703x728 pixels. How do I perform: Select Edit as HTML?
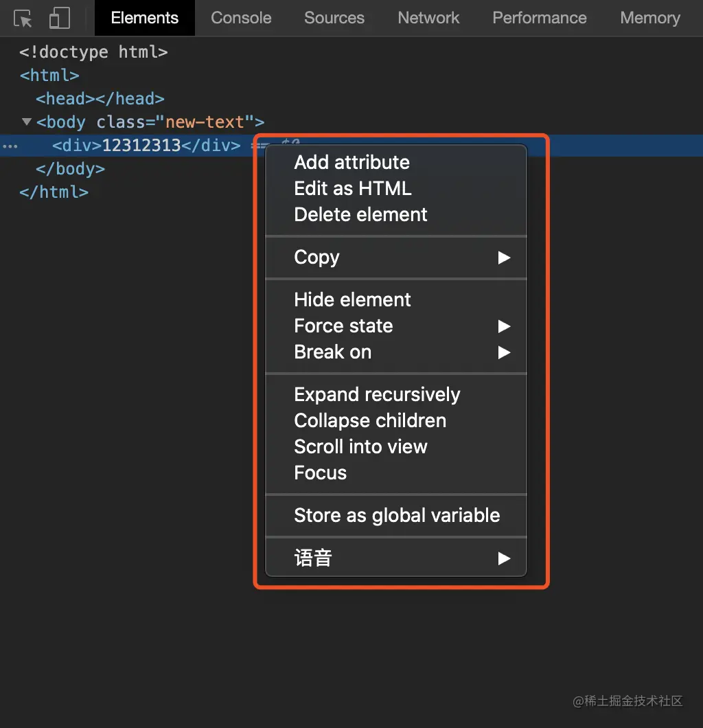coord(352,188)
